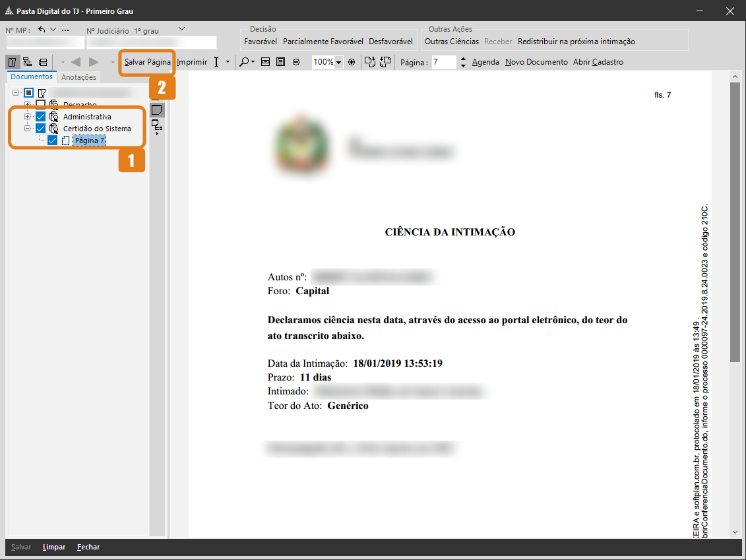Click the ellipsis icon next to Nº MP
Image resolution: width=746 pixels, height=560 pixels.
[65, 30]
